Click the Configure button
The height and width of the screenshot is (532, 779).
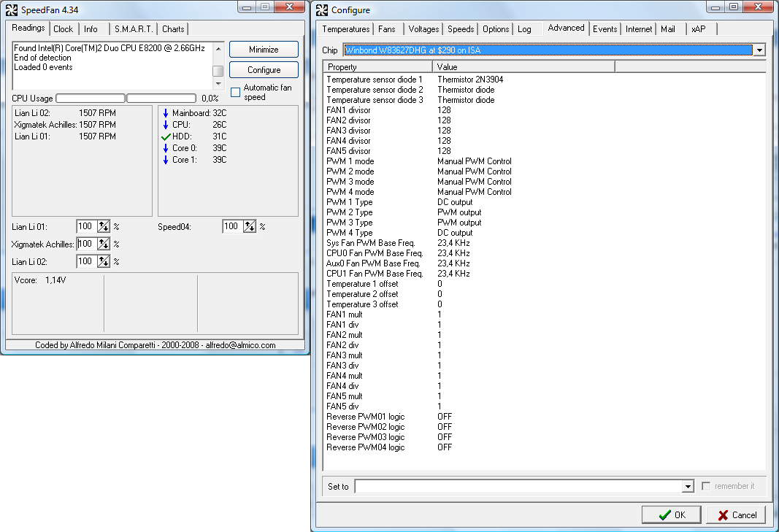pos(264,70)
